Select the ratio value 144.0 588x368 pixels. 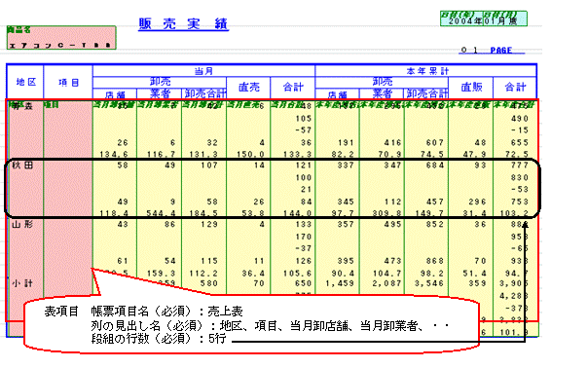click(298, 213)
